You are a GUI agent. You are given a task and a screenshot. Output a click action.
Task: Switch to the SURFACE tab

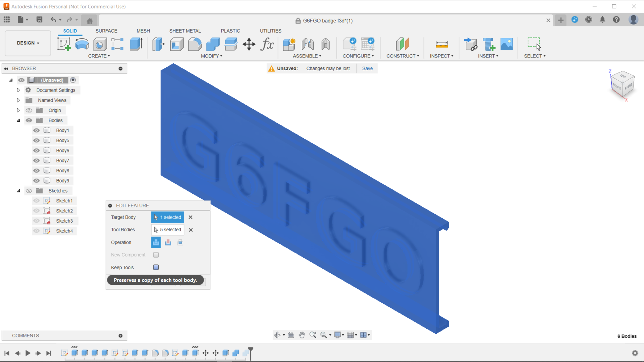point(106,31)
